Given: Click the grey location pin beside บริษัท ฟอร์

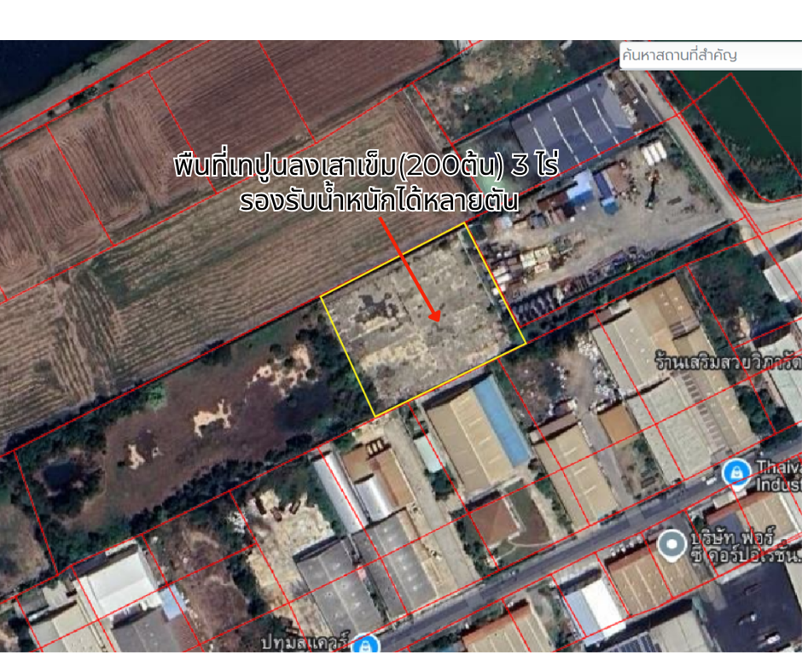Looking at the screenshot, I should coord(671,545).
